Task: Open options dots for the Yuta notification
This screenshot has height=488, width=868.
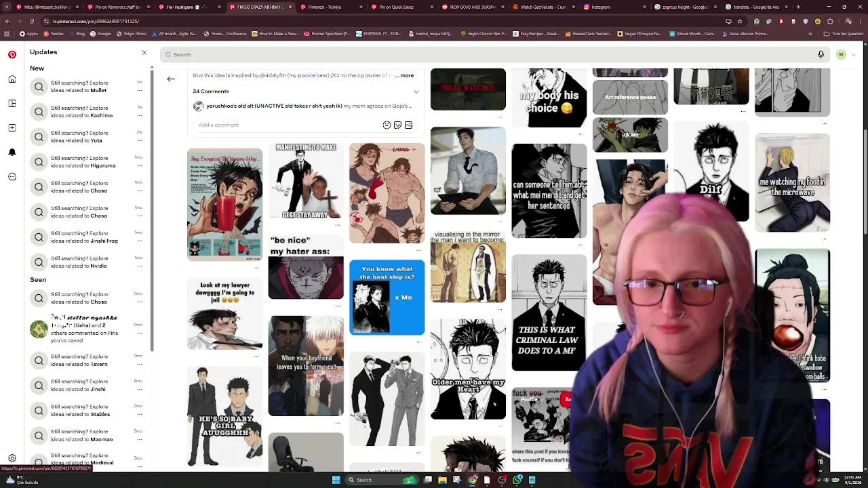Action: pos(140,141)
